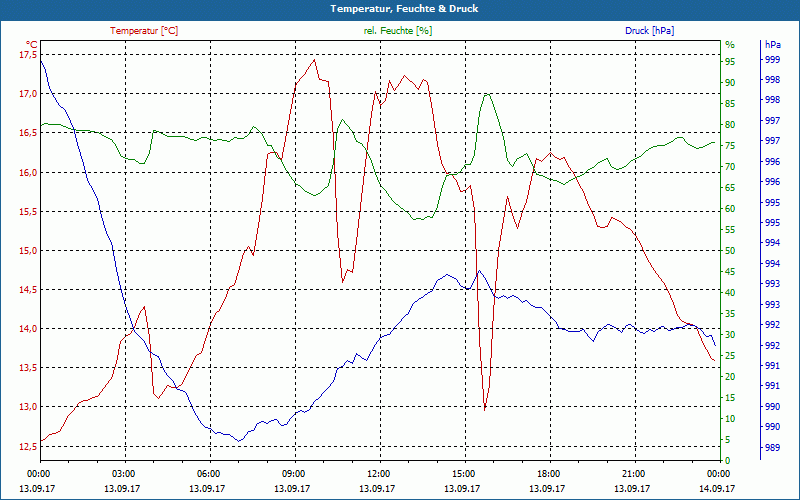Click green humidity axis value '20'

730,377
